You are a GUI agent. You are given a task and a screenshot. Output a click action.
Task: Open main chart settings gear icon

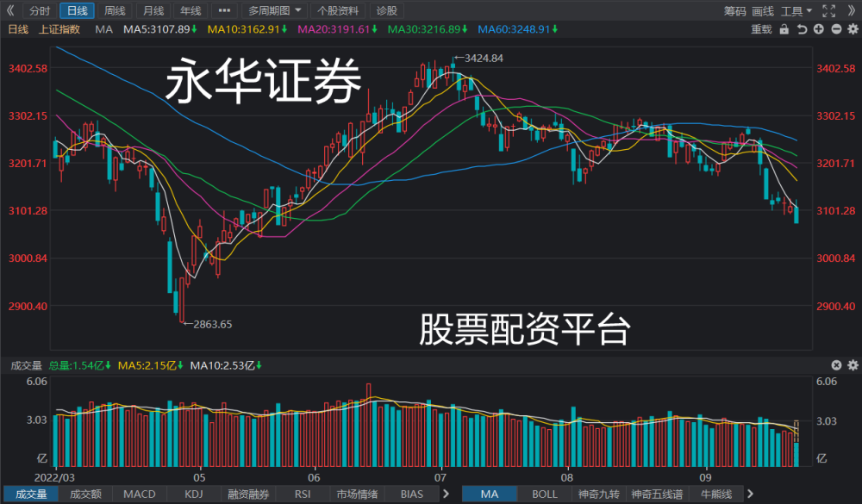853,29
